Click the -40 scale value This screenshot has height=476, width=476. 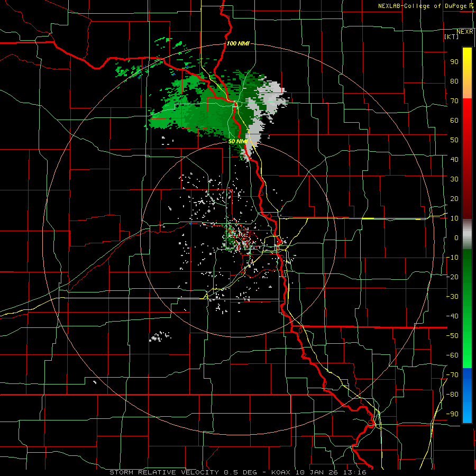452,316
